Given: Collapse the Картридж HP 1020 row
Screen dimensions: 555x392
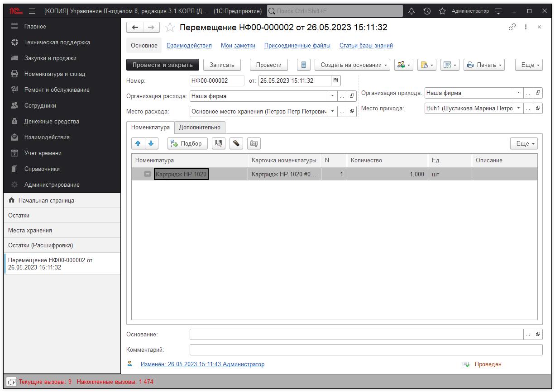Looking at the screenshot, I should [x=148, y=174].
